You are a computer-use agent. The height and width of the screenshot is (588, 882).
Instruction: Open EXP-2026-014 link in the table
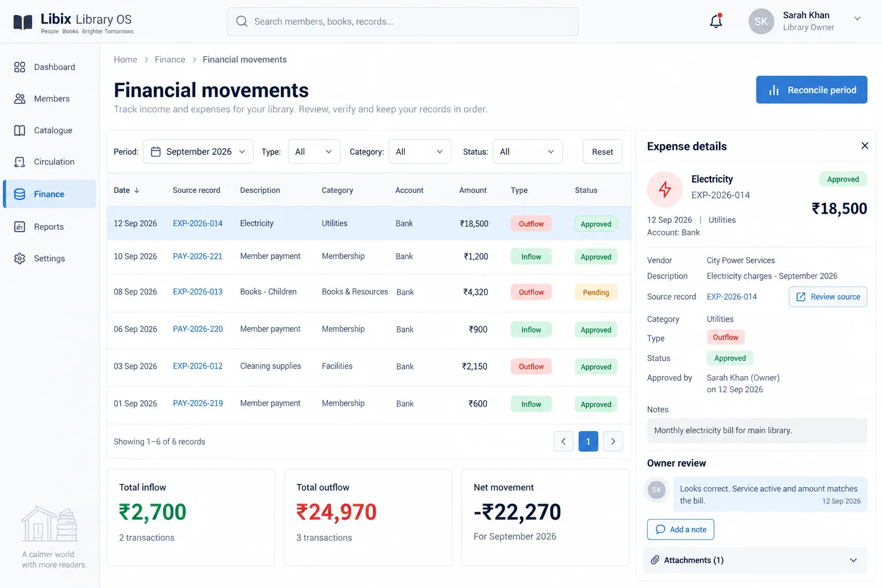198,223
